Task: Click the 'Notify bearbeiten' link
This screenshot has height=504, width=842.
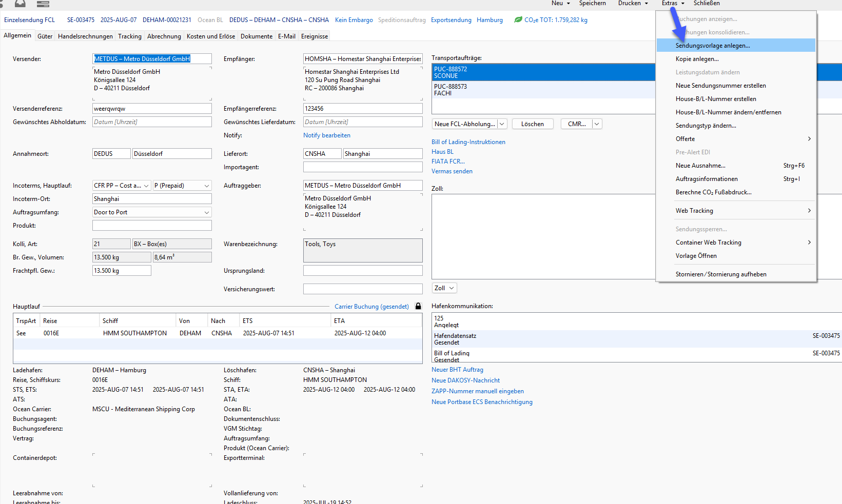Action: coord(326,135)
